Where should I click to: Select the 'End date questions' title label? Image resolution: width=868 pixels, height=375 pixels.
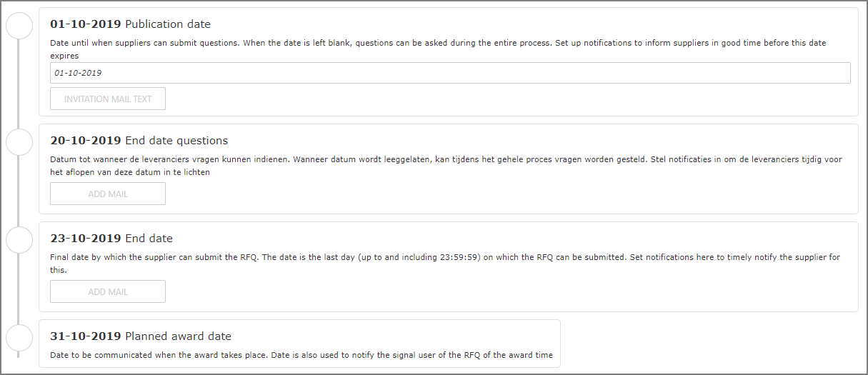tap(176, 141)
